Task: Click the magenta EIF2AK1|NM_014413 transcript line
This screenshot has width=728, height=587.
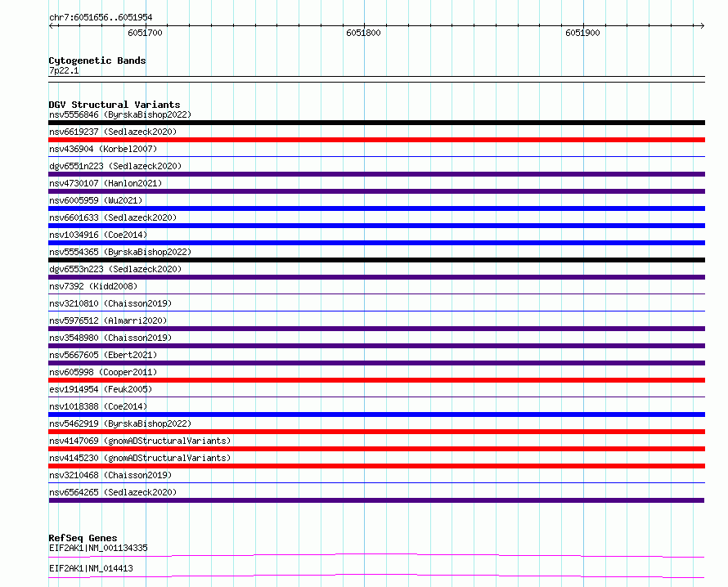Action: [x=376, y=576]
